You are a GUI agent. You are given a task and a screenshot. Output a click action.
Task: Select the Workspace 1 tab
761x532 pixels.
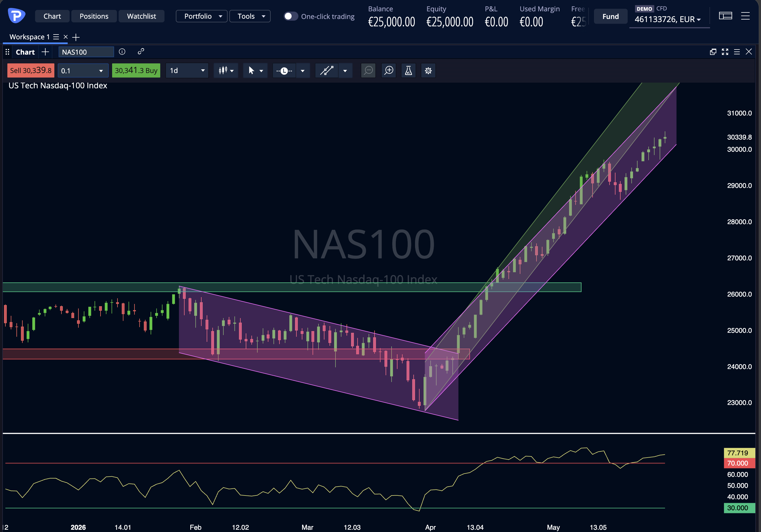pyautogui.click(x=29, y=37)
